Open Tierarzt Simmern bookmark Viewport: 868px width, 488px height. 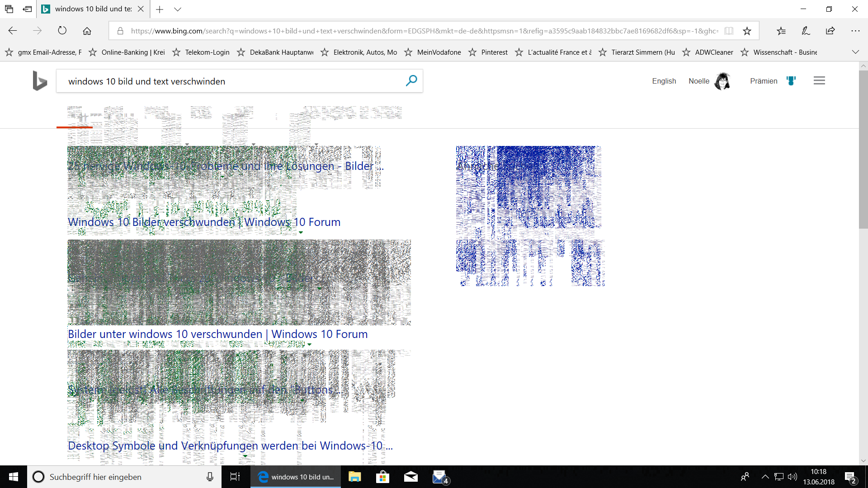[x=637, y=52]
